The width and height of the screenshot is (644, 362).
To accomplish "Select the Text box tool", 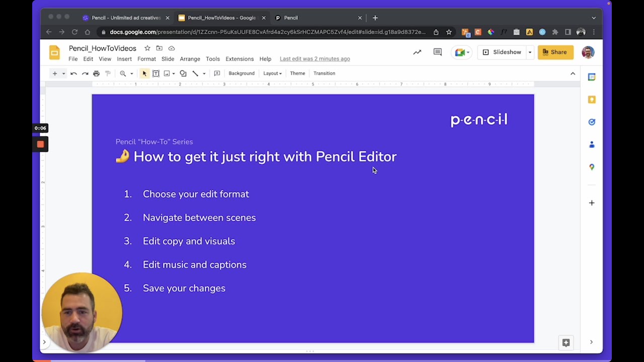I will [156, 73].
